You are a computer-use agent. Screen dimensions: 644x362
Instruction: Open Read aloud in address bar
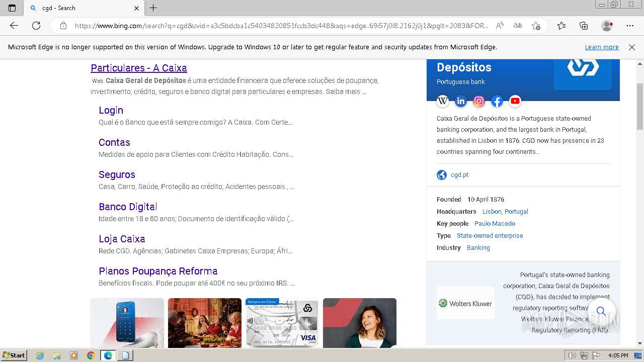coord(500,26)
